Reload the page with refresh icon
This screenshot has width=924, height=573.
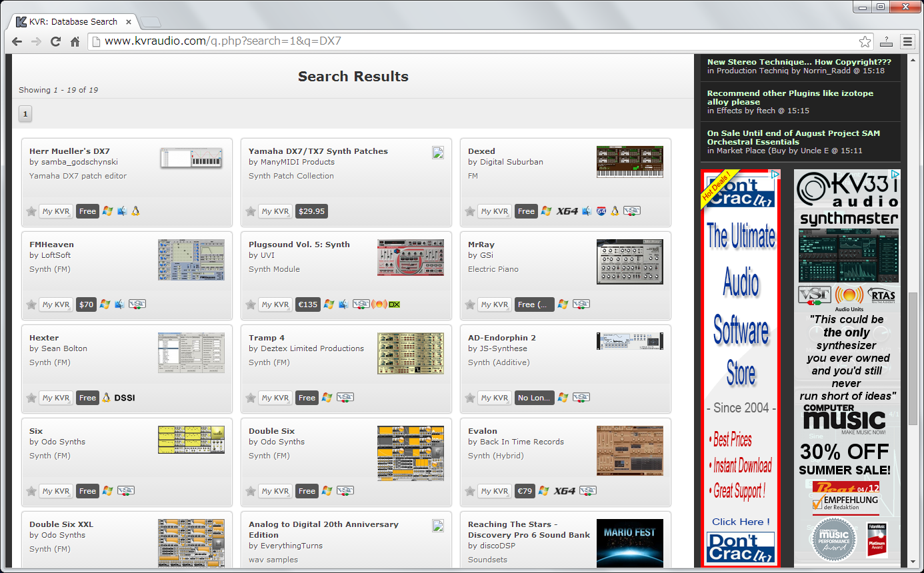coord(56,41)
